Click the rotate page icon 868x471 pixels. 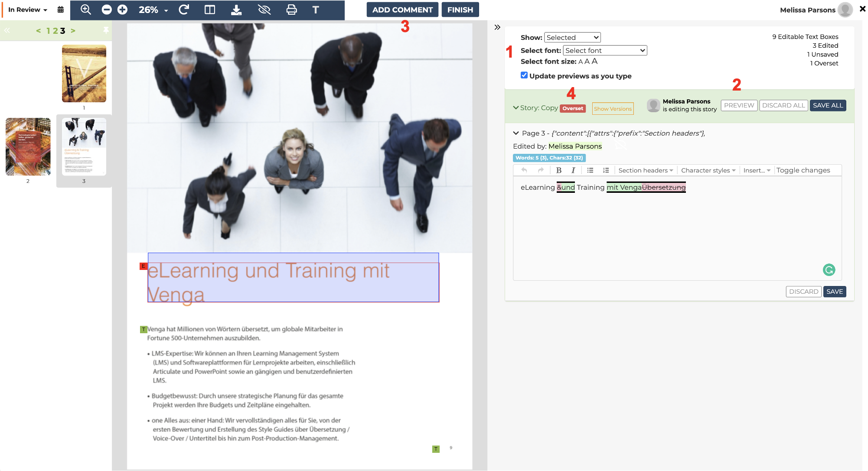click(184, 10)
